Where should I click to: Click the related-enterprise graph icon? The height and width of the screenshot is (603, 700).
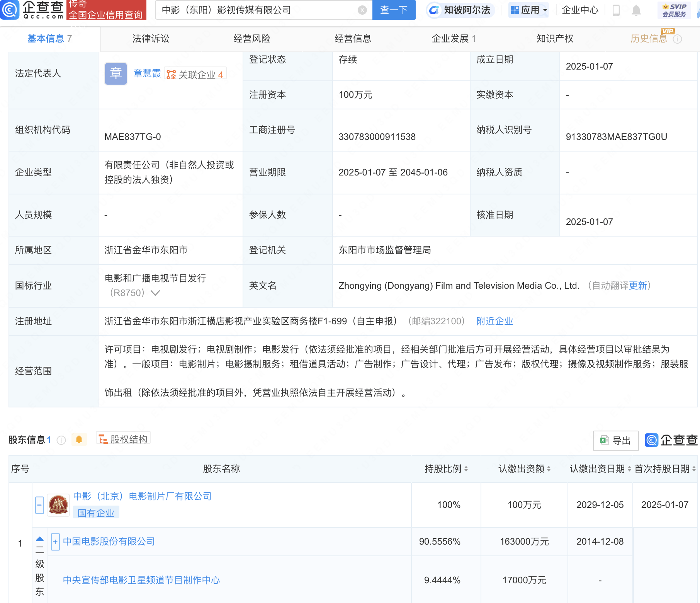tap(171, 74)
